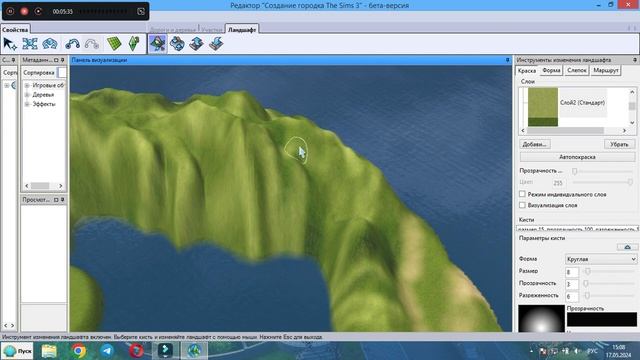Select the Слой2 (Стандарт) layer thumbnail
This screenshot has height=360, width=640.
point(543,107)
